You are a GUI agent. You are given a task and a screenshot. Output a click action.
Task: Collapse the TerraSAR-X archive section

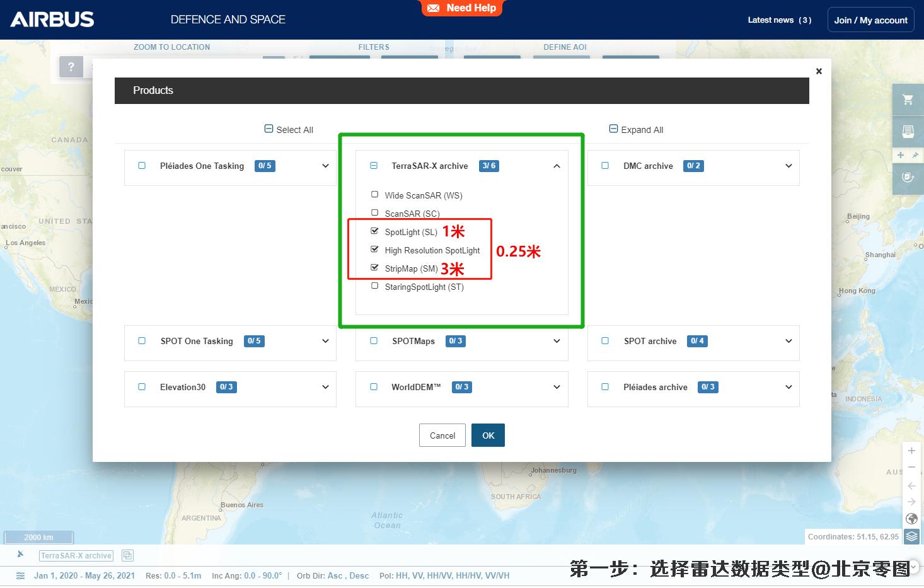557,166
